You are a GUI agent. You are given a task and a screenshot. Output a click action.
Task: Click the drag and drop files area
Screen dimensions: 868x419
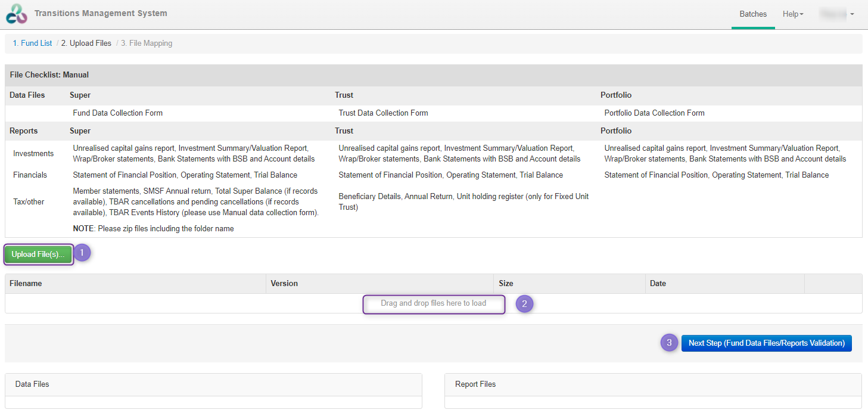433,304
